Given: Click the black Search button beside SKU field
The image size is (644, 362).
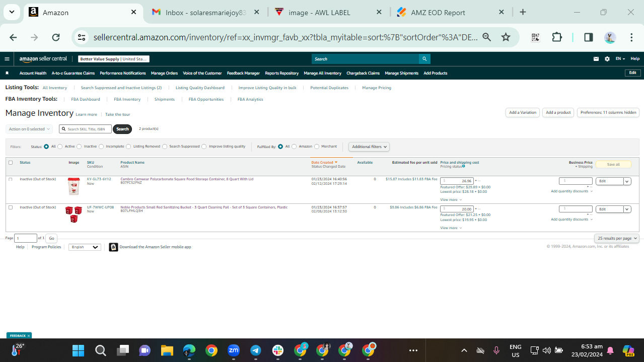Looking at the screenshot, I should 122,129.
